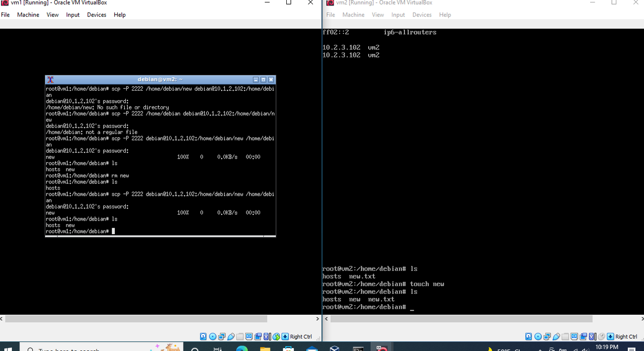This screenshot has width=644, height=351.
Task: Click vm2 virtualization features icon
Action: [592, 336]
